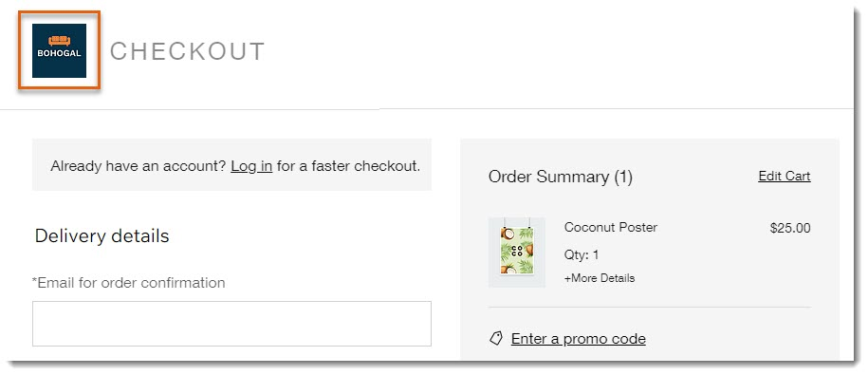
Task: Click the Order Summary (1) heading
Action: coord(561,177)
